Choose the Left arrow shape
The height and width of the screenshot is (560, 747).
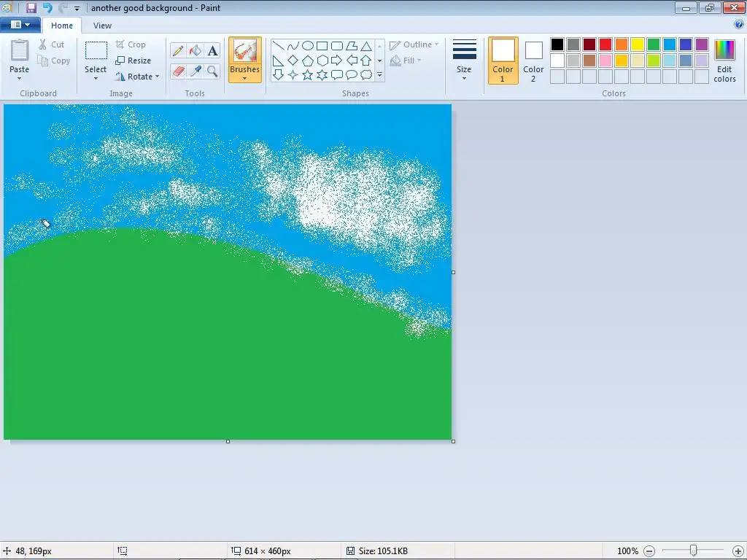click(x=352, y=61)
